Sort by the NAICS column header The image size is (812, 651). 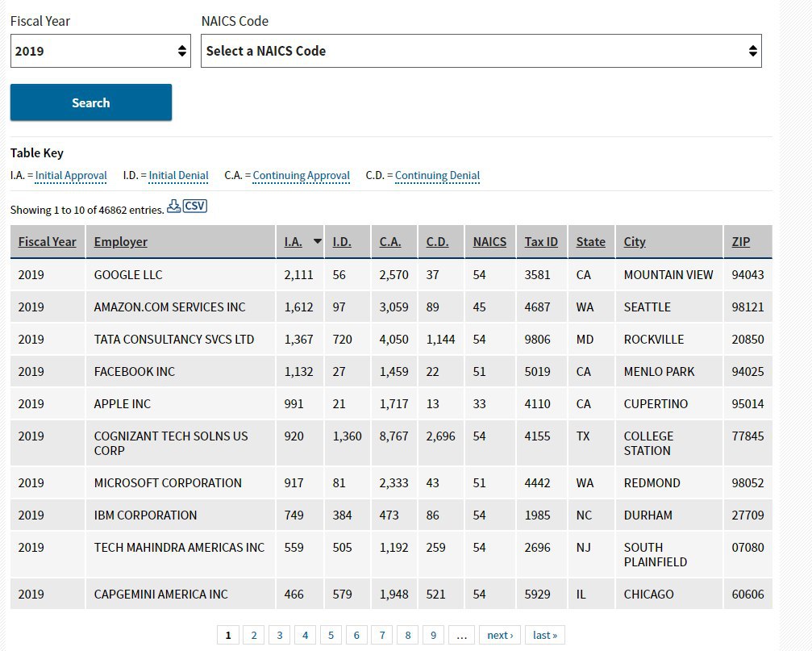coord(489,242)
